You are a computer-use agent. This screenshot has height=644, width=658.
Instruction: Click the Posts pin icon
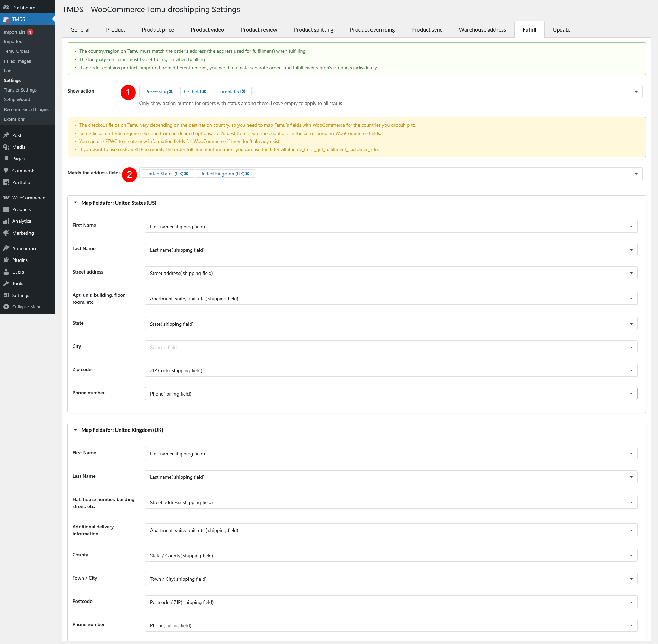pos(6,135)
